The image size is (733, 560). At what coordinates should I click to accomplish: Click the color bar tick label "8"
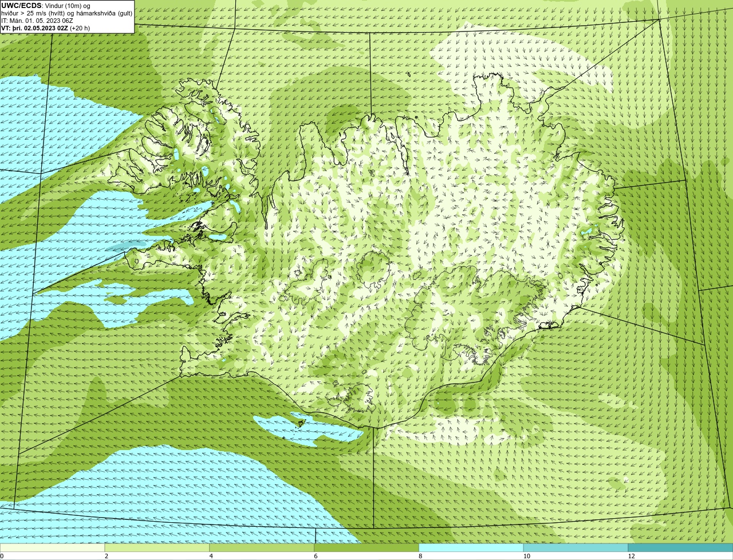(x=420, y=556)
